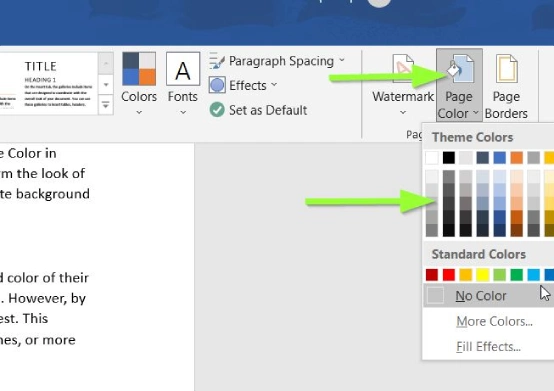Pick the blue theme color swatch
The image size is (554, 391).
[x=500, y=158]
